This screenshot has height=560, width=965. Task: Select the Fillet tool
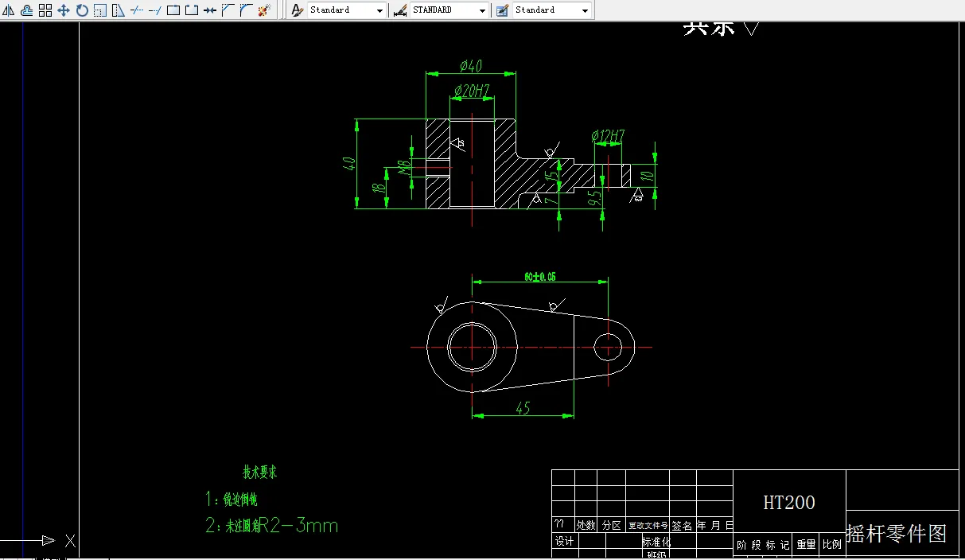[x=246, y=10]
